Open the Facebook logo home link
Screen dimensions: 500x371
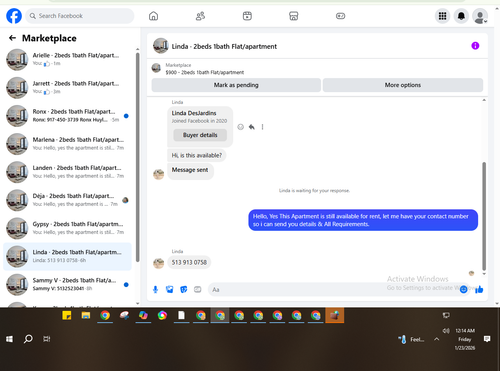(14, 16)
